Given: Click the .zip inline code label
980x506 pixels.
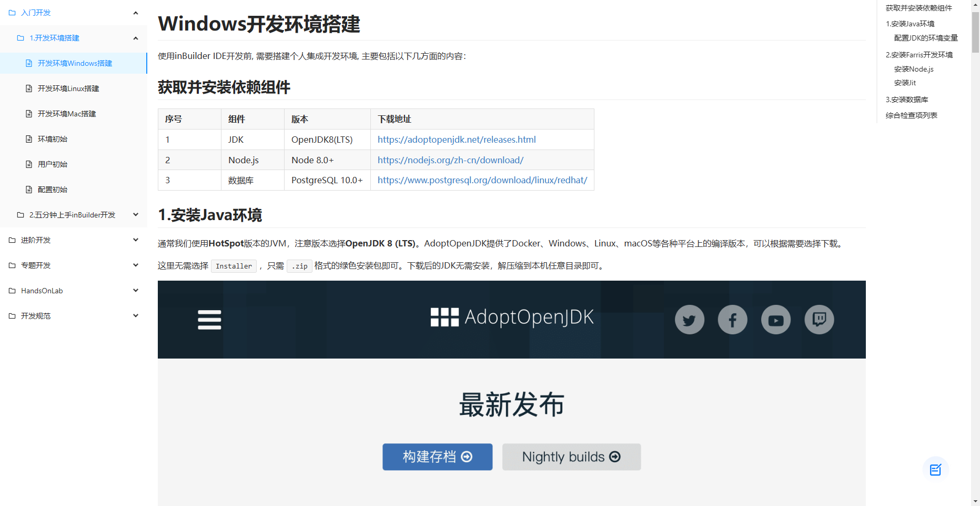Looking at the screenshot, I should tap(300, 266).
